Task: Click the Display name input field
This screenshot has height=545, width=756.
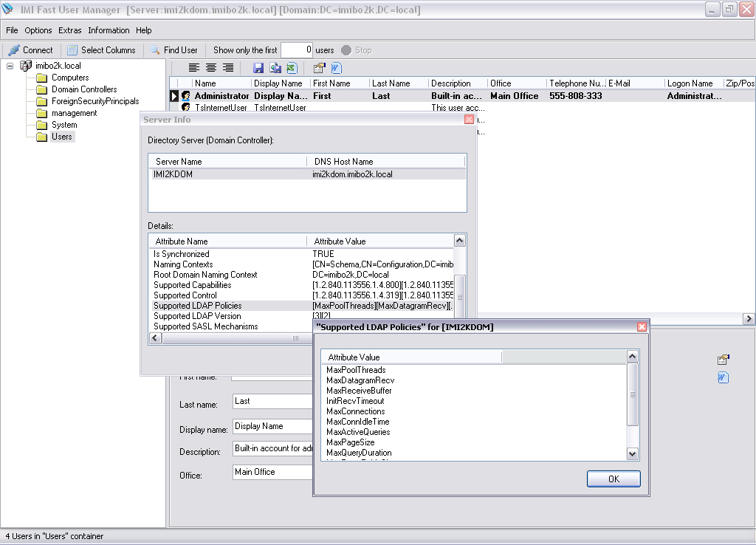Action: (272, 426)
